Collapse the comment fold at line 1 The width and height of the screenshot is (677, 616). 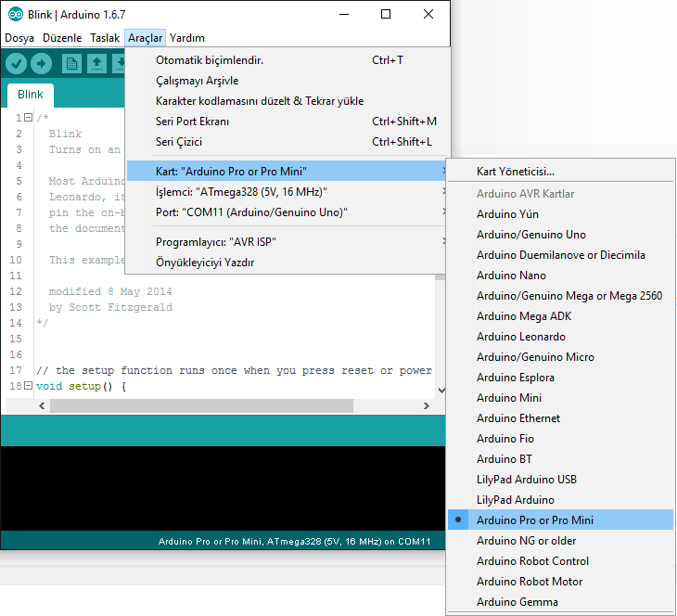click(28, 118)
